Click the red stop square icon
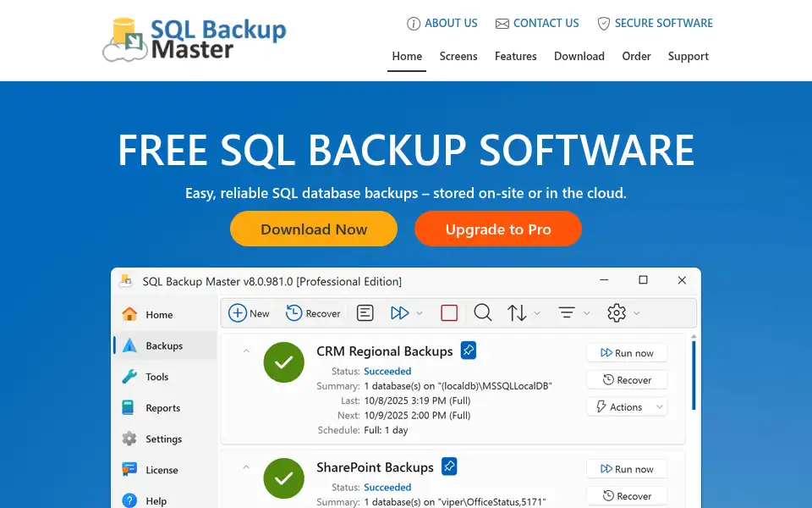 tap(449, 313)
